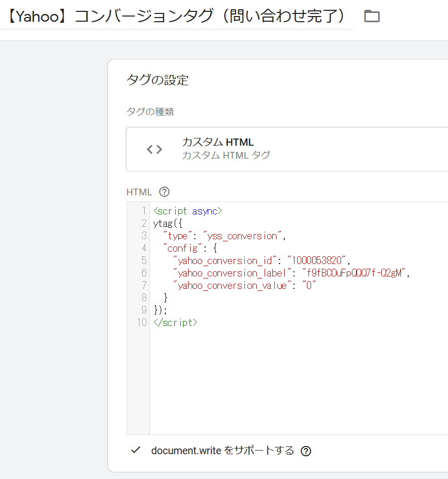The image size is (448, 479).
Task: Click line number 10 in gutter
Action: pos(142,322)
